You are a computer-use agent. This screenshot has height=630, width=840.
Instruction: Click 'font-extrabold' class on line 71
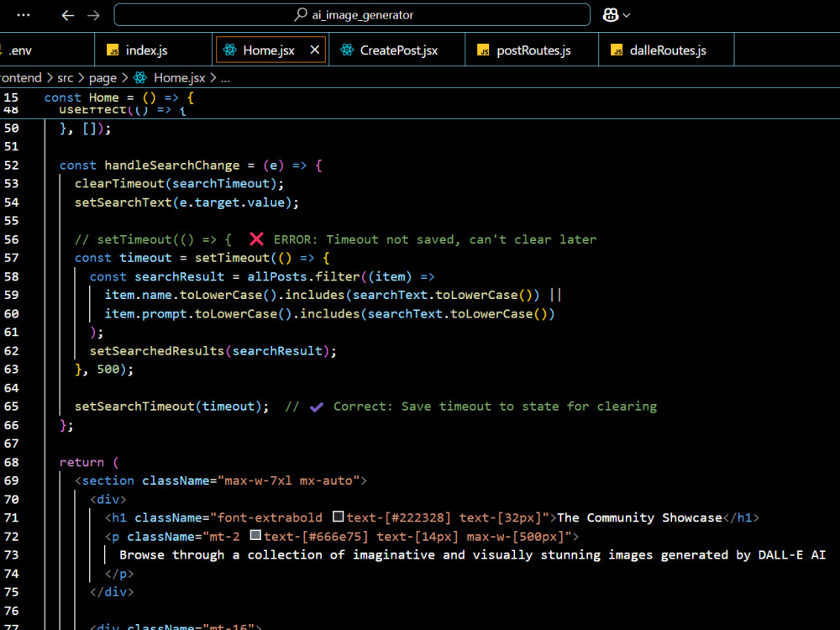point(270,518)
